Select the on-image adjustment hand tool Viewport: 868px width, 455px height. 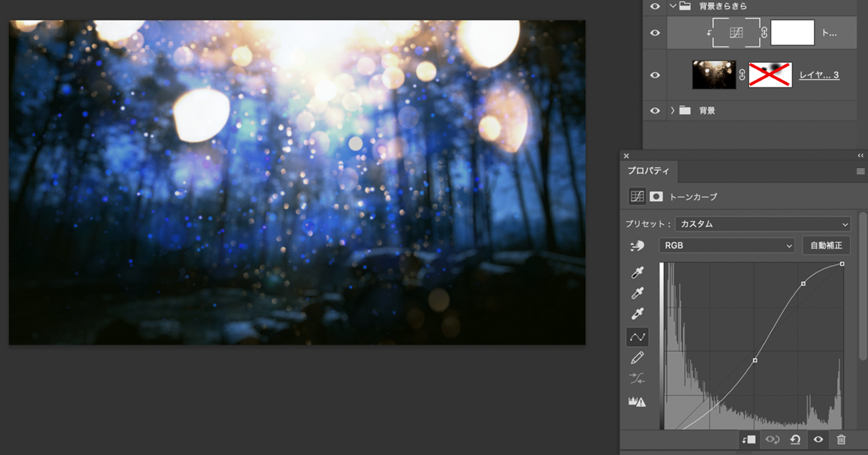click(x=637, y=246)
